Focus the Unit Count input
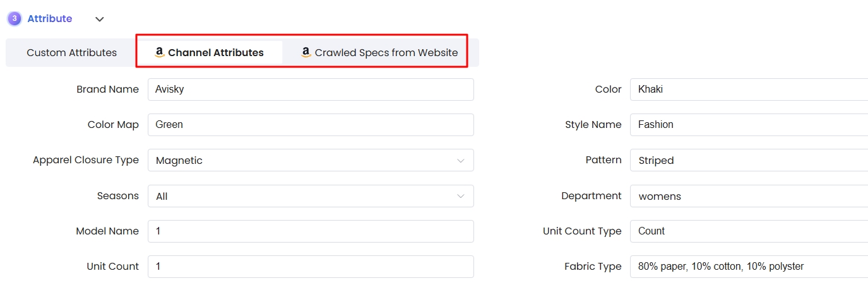The height and width of the screenshot is (283, 868). click(311, 267)
